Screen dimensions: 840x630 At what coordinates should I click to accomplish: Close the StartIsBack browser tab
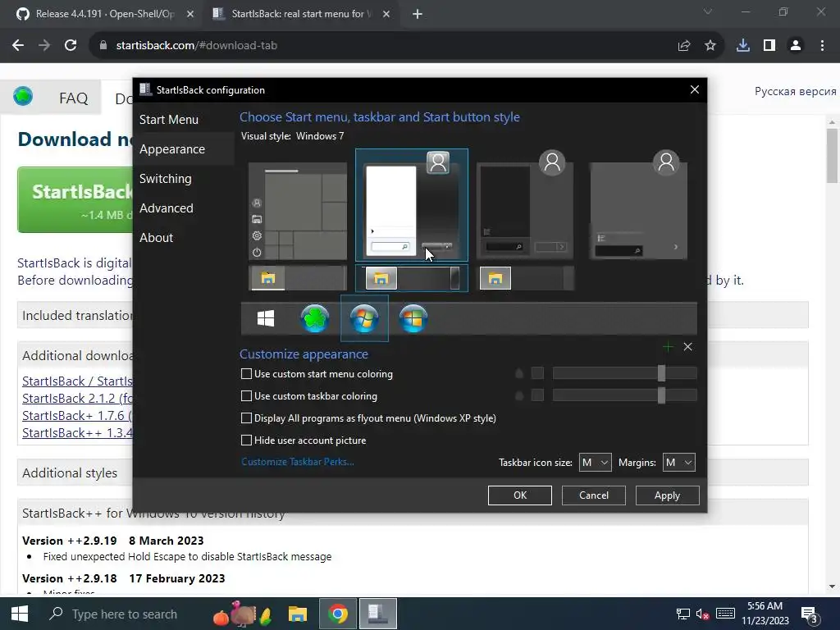(386, 15)
